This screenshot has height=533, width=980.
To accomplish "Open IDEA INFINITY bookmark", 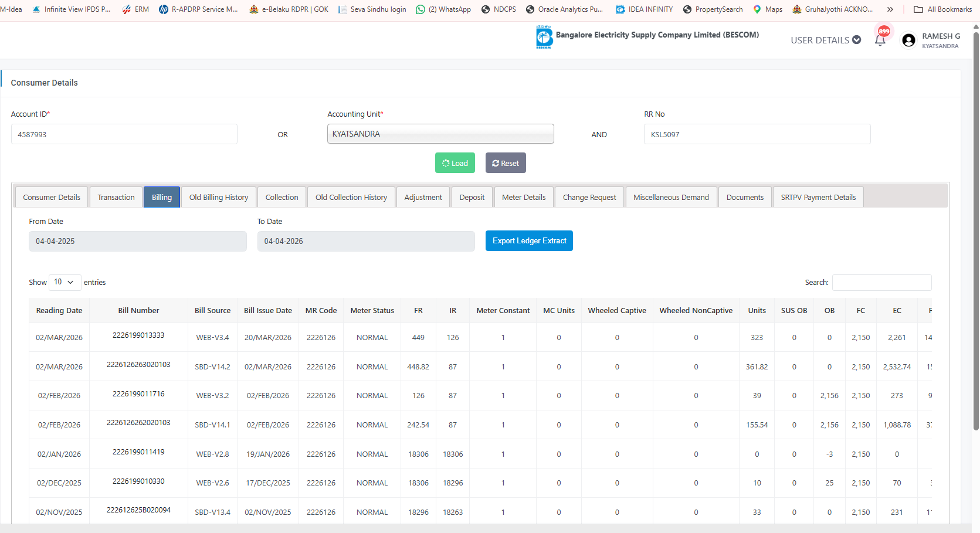I will pos(644,9).
